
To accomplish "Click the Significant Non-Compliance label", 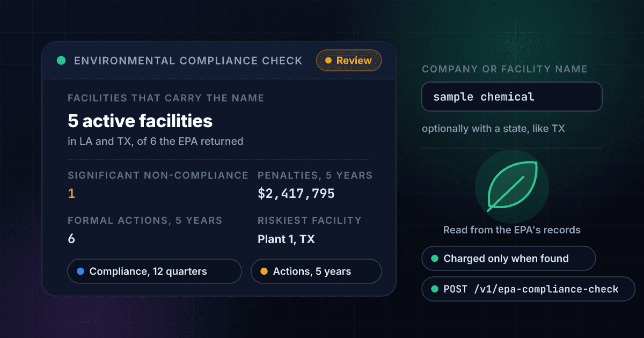I will pos(158,175).
